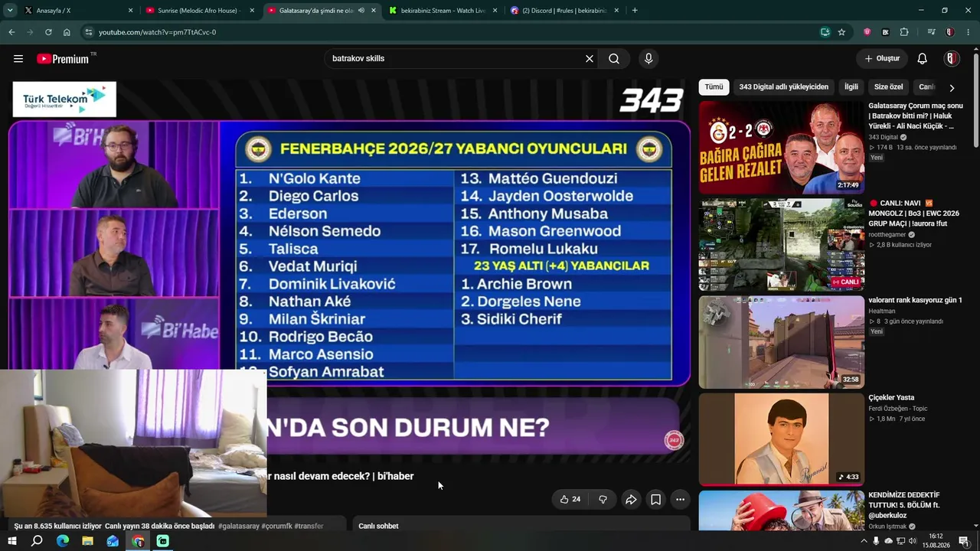This screenshot has width=980, height=551.
Task: Open the Windows Start menu
Action: (11, 541)
